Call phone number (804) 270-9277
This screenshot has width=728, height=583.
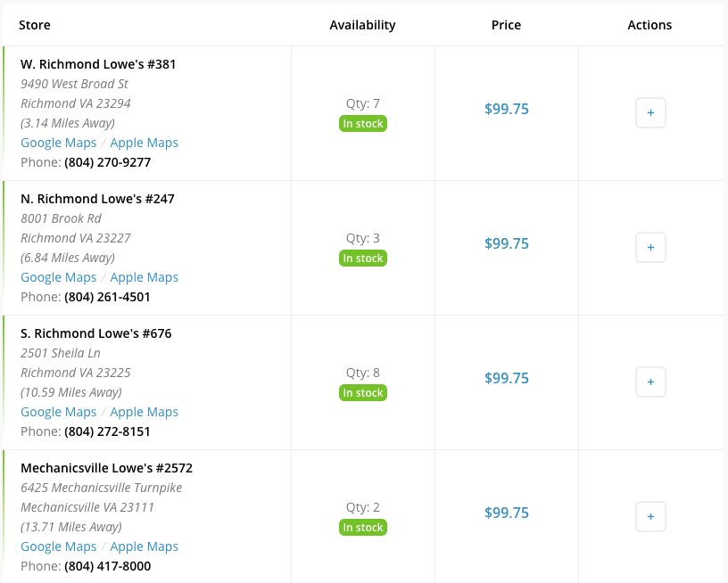[x=107, y=162]
